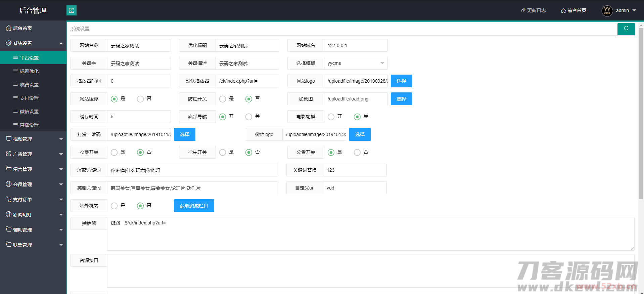Click the 视频管理 monitor icon

click(x=9, y=139)
